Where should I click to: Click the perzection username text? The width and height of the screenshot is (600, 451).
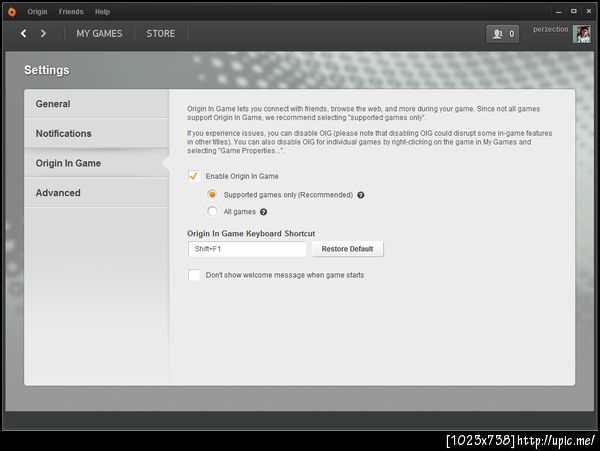[x=551, y=29]
